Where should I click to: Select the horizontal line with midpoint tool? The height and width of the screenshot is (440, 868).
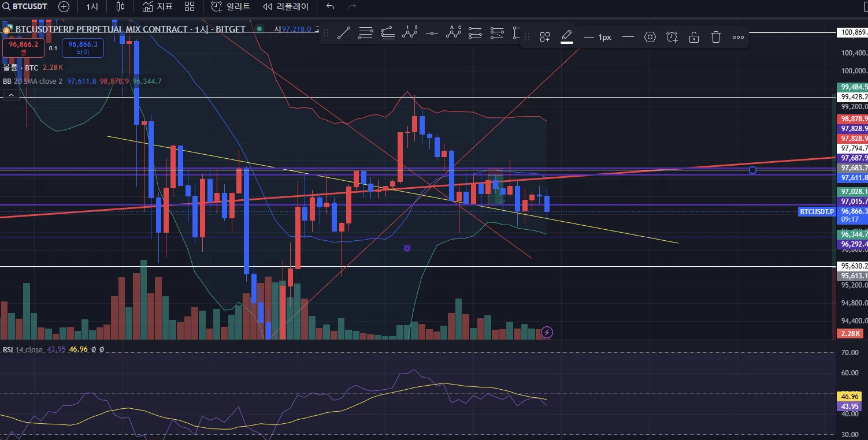tap(432, 33)
